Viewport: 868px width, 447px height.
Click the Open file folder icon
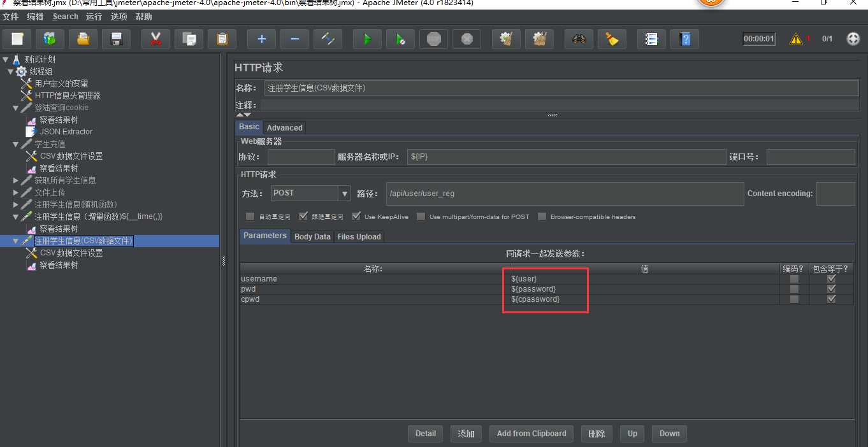pyautogui.click(x=83, y=39)
